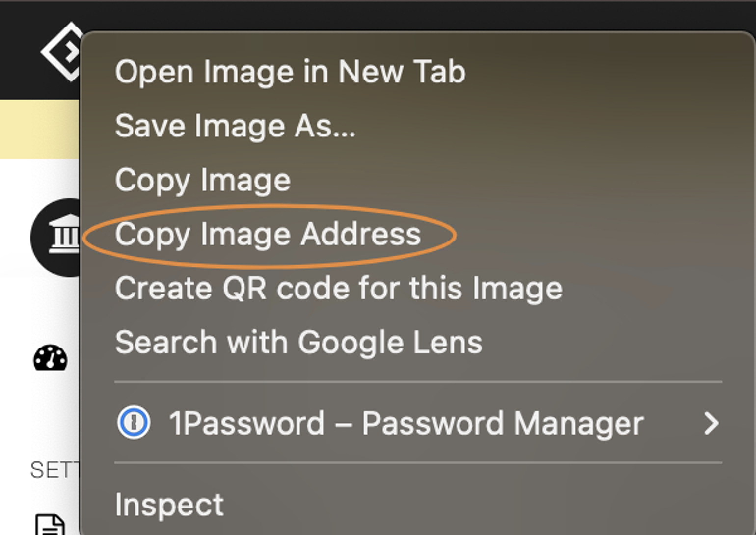The height and width of the screenshot is (535, 756).
Task: Select Save Image As... menu entry
Action: click(x=235, y=126)
